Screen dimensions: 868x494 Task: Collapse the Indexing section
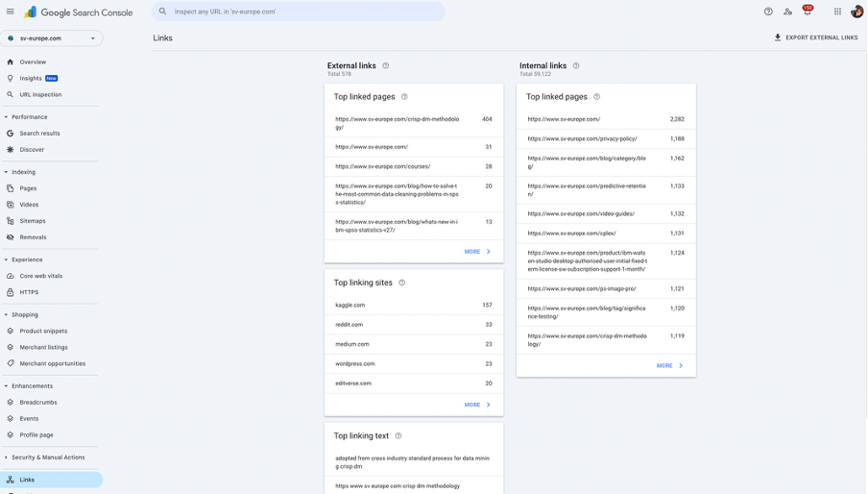[6, 172]
